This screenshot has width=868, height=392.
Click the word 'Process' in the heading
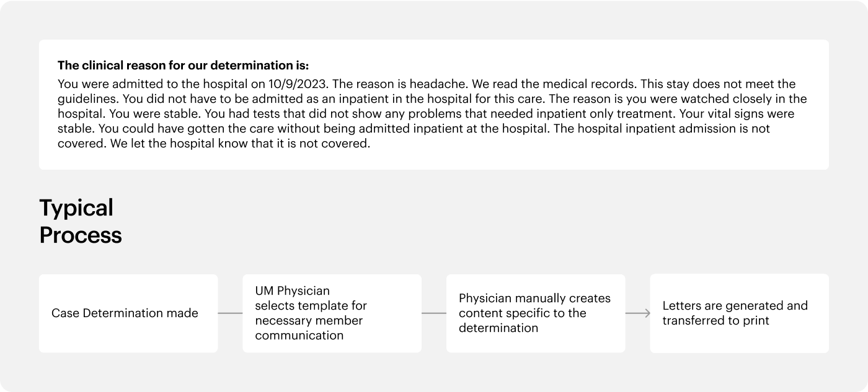click(81, 235)
